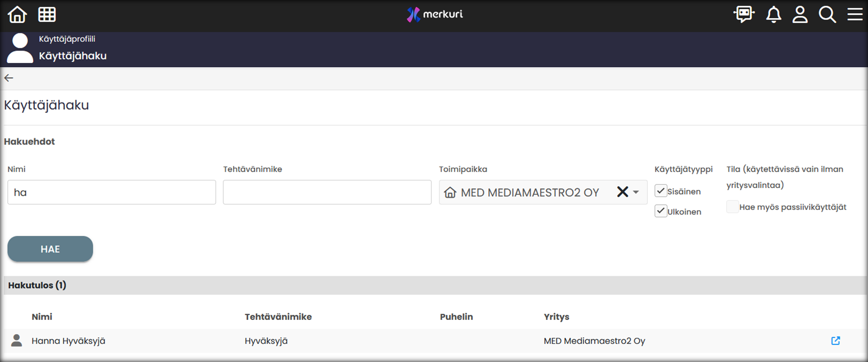Expand the Toimipaikka dropdown arrow
This screenshot has height=362, width=868.
point(636,192)
